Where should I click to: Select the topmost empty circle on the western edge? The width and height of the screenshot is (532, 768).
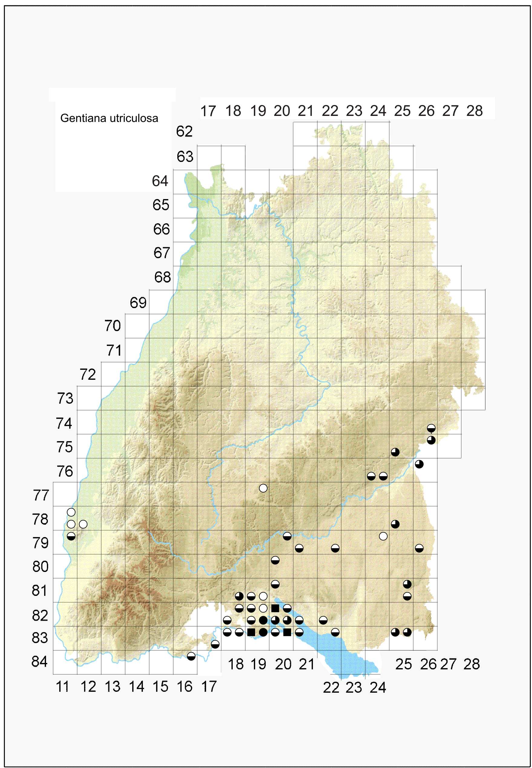71,512
